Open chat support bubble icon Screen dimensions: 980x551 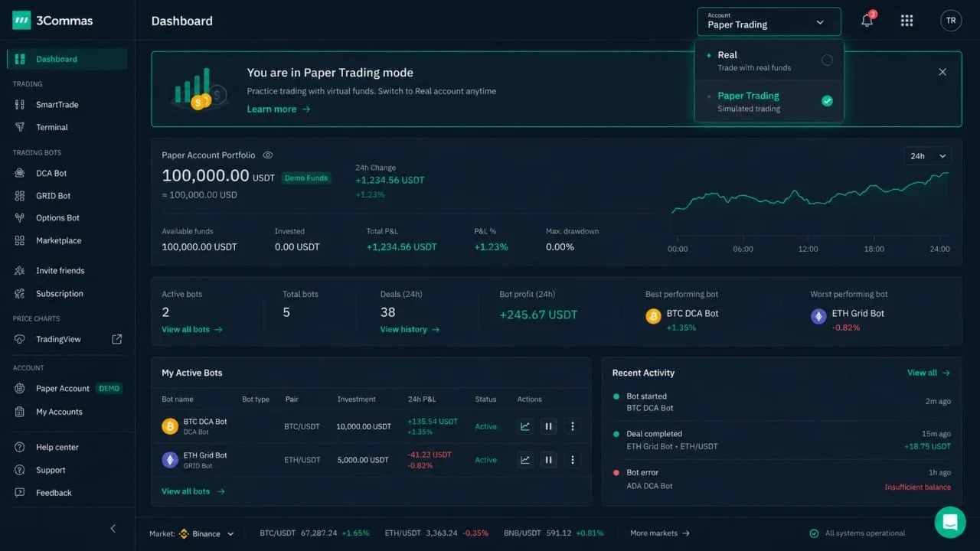tap(950, 522)
